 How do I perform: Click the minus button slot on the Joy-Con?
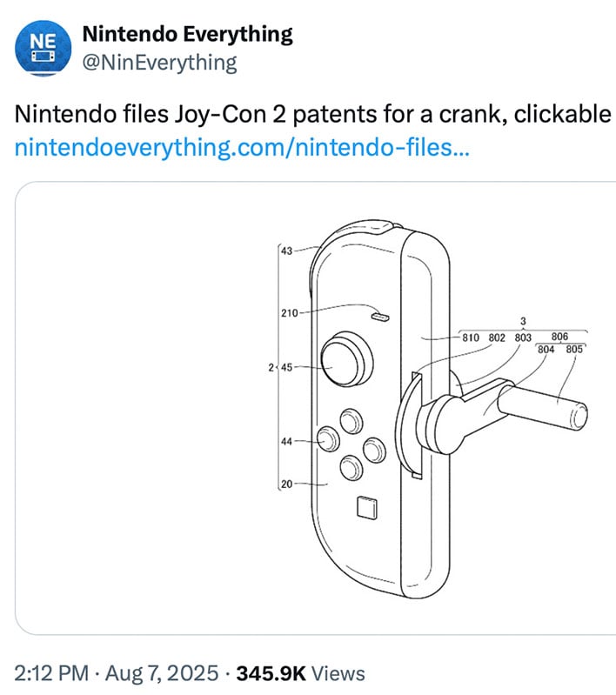(x=379, y=317)
